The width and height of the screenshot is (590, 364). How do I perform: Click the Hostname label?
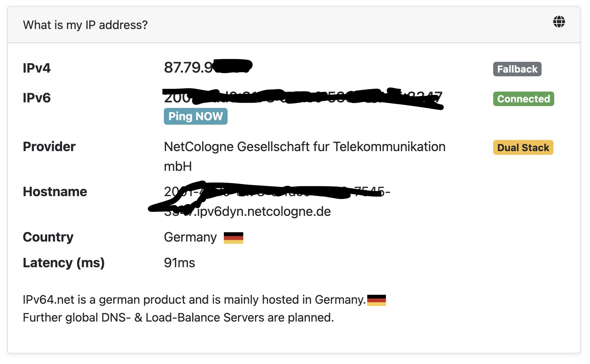point(55,192)
